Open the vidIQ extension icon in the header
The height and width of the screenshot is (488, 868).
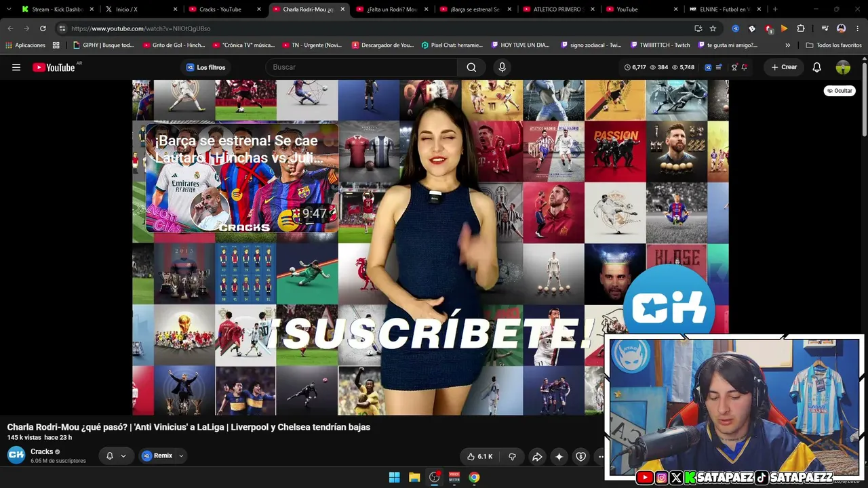tap(708, 67)
